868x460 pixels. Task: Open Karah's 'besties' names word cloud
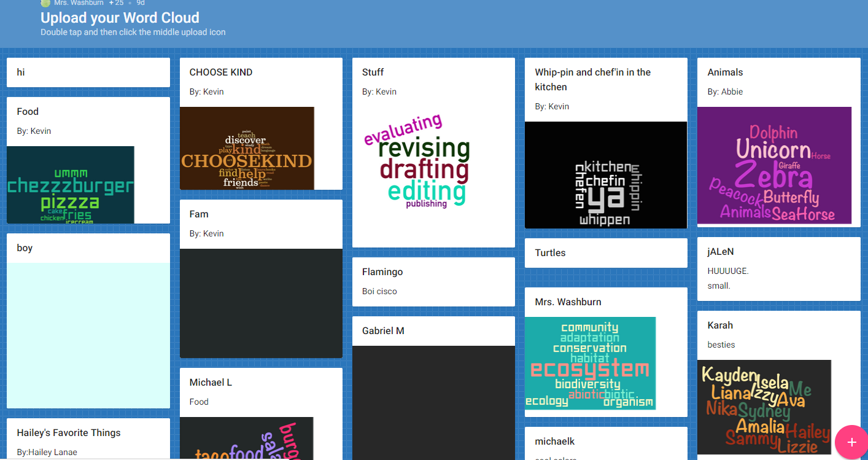[x=764, y=407]
